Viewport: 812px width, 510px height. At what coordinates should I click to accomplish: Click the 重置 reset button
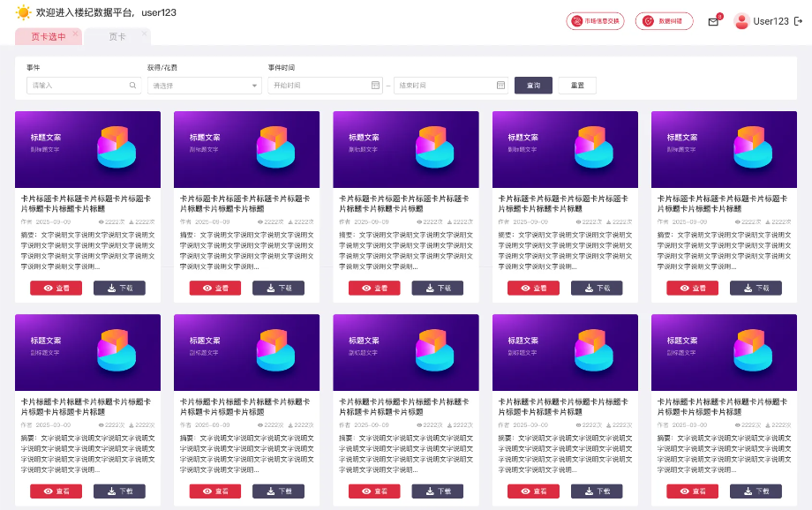pyautogui.click(x=576, y=86)
